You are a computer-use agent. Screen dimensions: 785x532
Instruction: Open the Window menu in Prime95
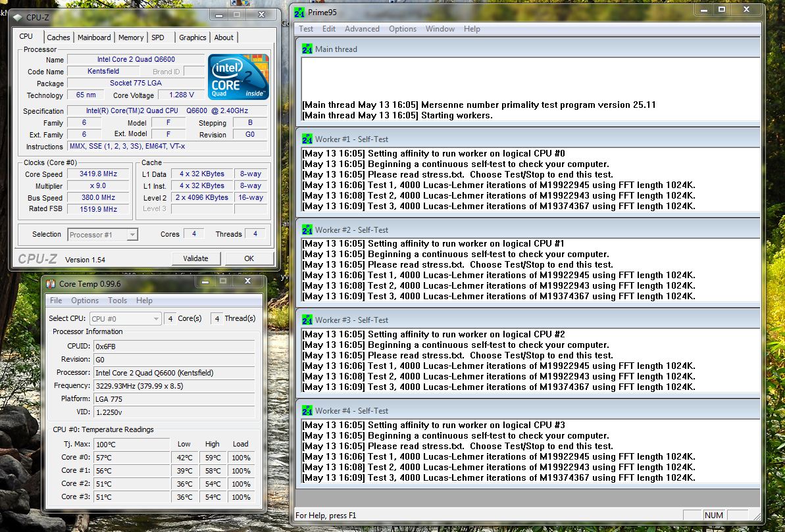click(x=440, y=29)
